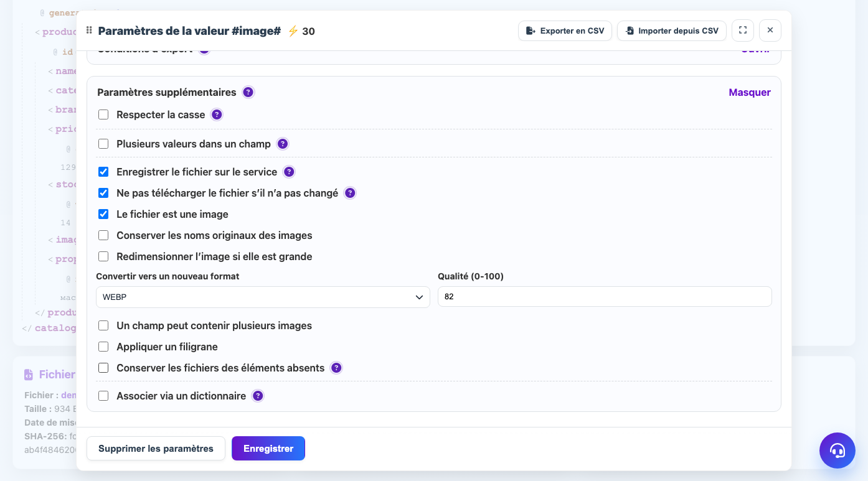Click the drag handle beside the dialog title

(89, 30)
